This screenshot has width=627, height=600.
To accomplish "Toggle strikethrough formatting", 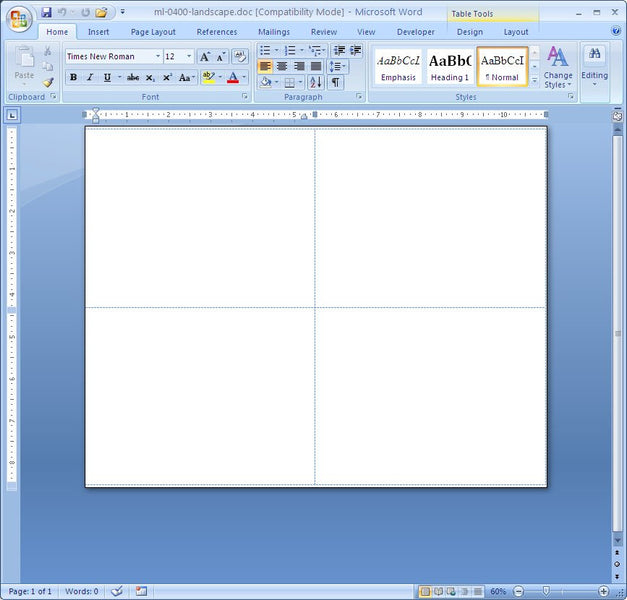I will coord(132,77).
